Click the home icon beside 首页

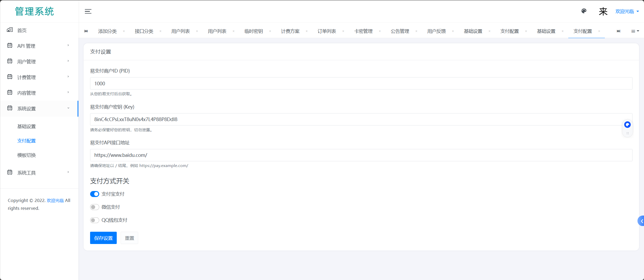click(10, 30)
